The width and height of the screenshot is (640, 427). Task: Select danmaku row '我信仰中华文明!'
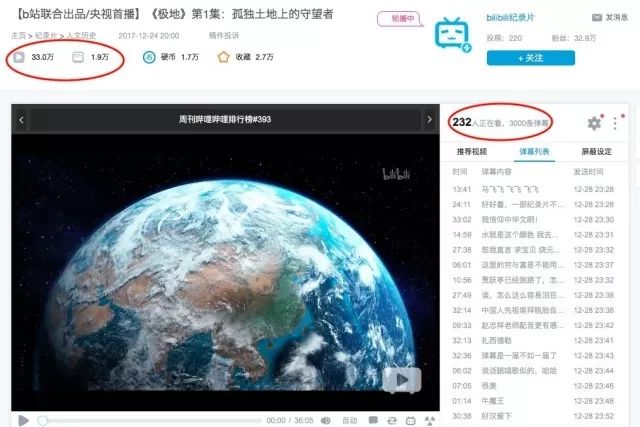tap(533, 220)
